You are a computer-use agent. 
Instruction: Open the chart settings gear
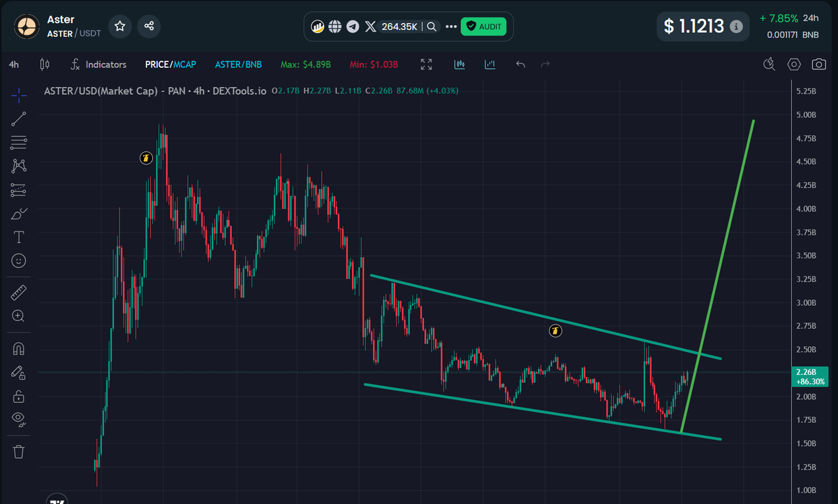coord(794,64)
